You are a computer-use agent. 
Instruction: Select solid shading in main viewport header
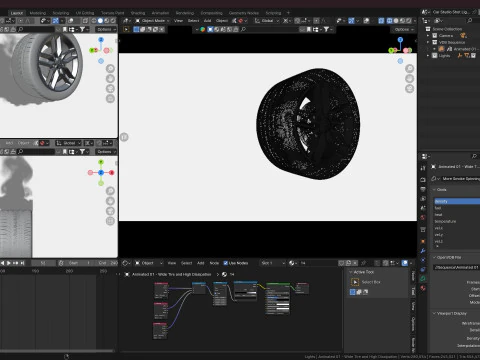click(396, 21)
